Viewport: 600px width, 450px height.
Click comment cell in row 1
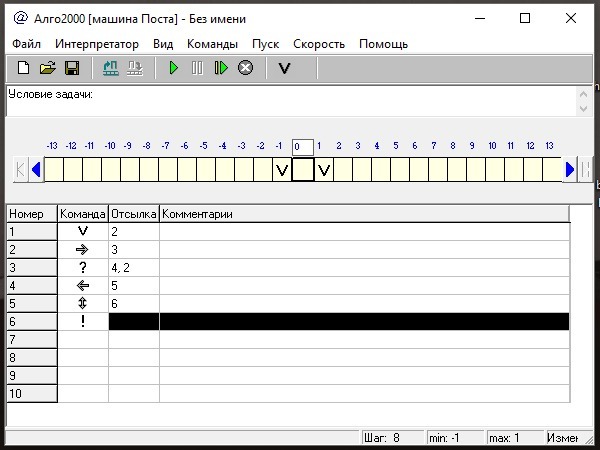coord(365,232)
